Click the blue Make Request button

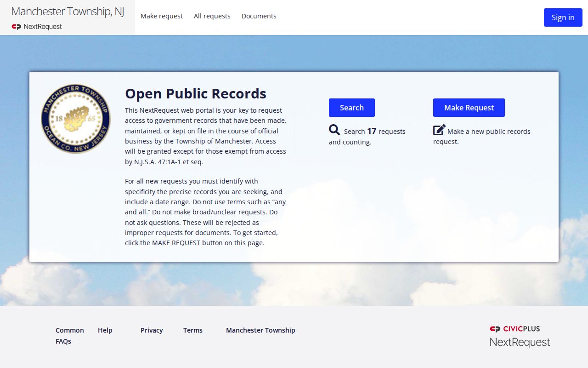(469, 108)
